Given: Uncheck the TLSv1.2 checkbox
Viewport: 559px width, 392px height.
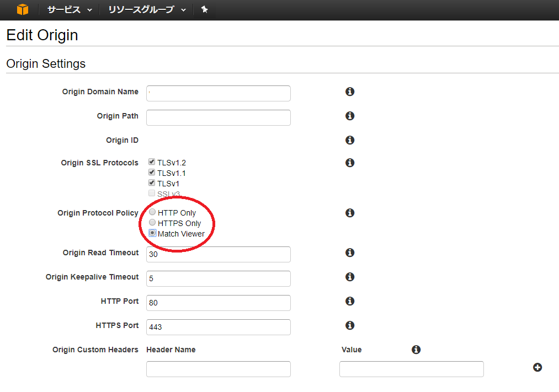Looking at the screenshot, I should (152, 162).
